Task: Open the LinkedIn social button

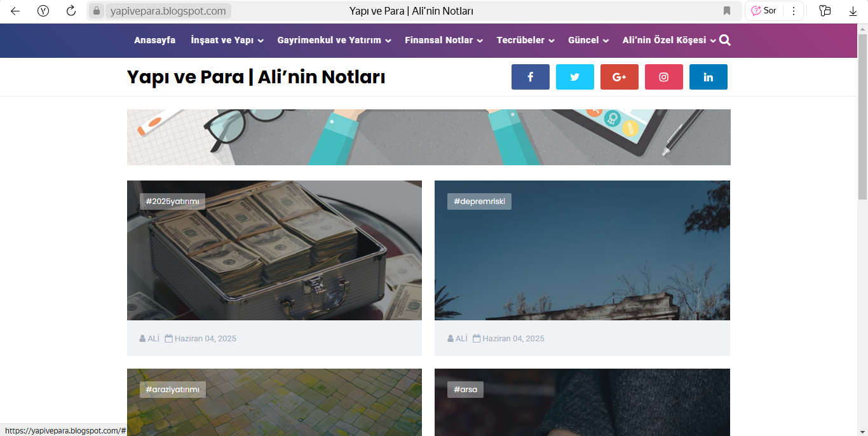Action: pyautogui.click(x=709, y=77)
